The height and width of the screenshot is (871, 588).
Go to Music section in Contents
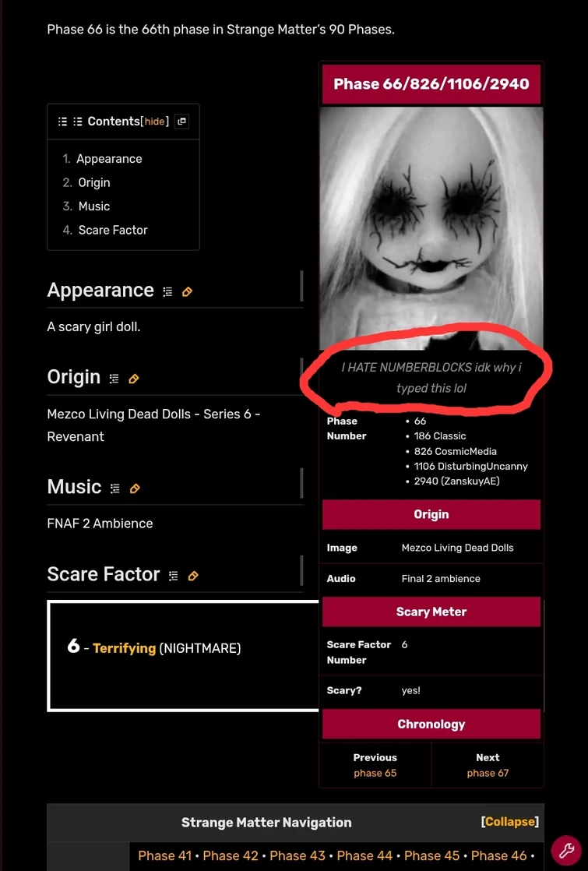click(x=93, y=206)
